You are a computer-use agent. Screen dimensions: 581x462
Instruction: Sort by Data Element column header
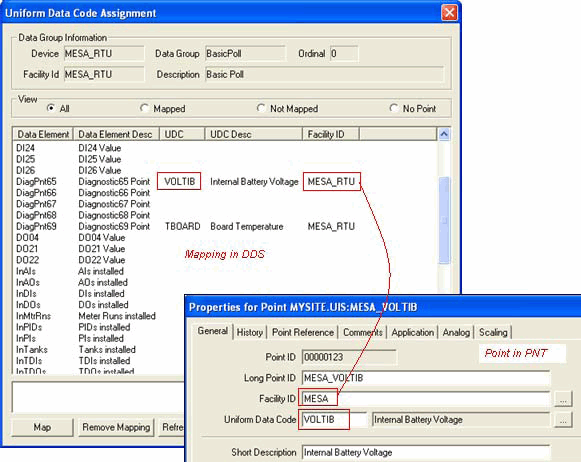click(43, 134)
